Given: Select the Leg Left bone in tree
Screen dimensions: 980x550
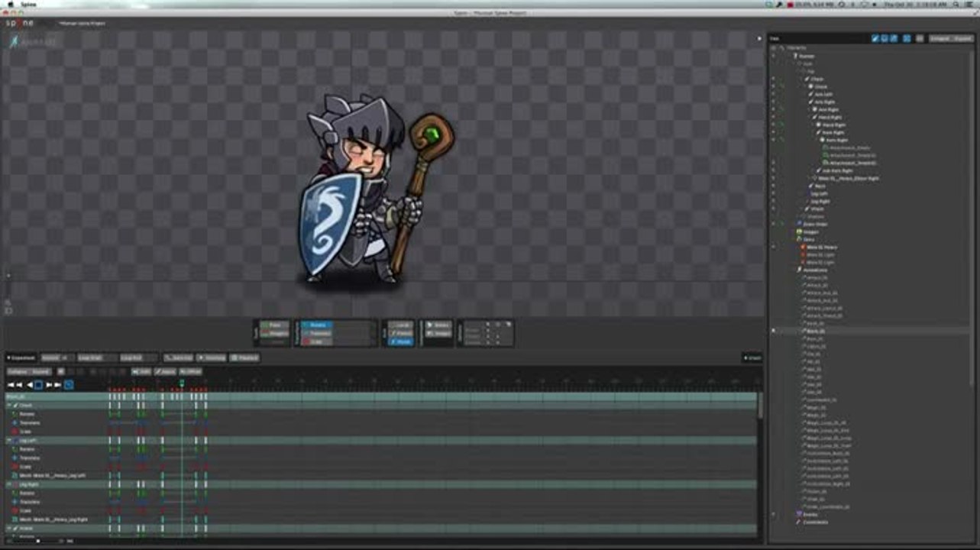Looking at the screenshot, I should point(819,193).
